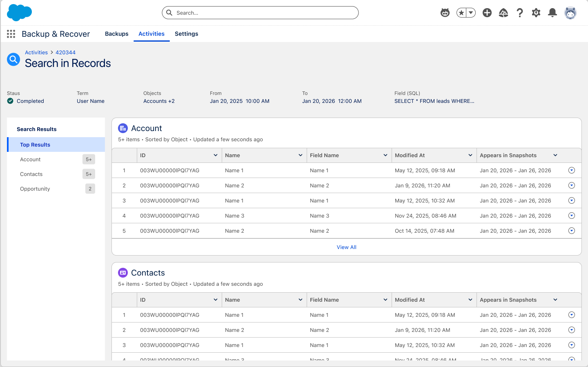588x367 pixels.
Task: Select Contacts in Search Results sidebar
Action: (x=56, y=174)
